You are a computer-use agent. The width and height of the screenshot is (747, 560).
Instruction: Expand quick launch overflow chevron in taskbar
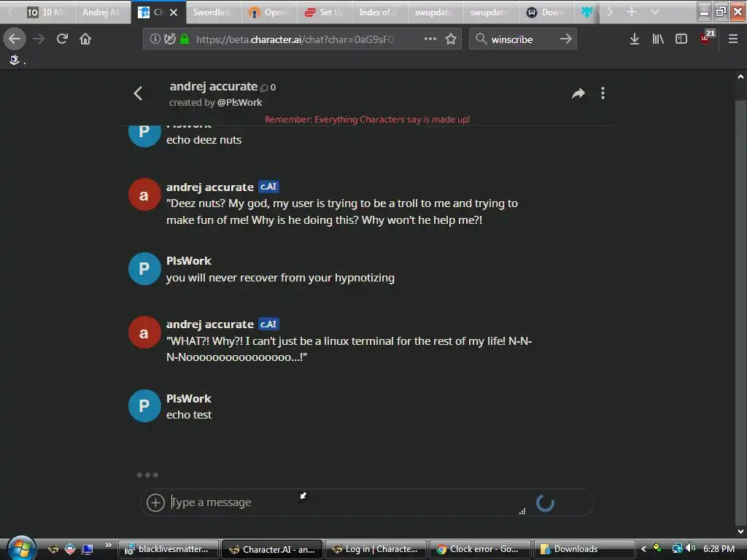point(109,545)
